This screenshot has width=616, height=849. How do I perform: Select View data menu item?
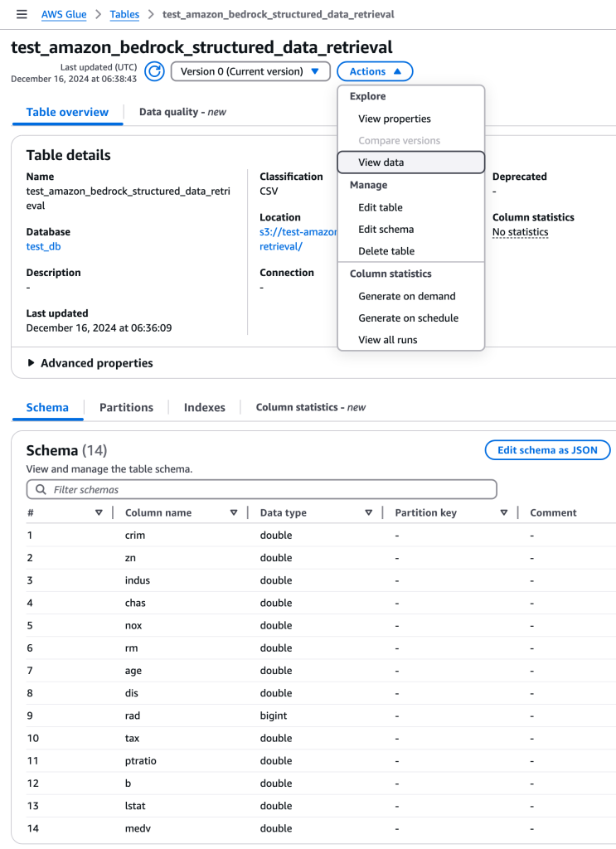click(411, 163)
